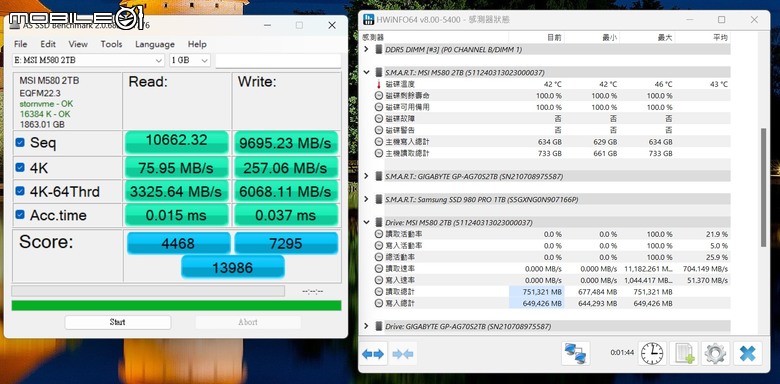The width and height of the screenshot is (780, 384).
Task: Click the 目前 column header in HWiNFO
Action: [554, 37]
